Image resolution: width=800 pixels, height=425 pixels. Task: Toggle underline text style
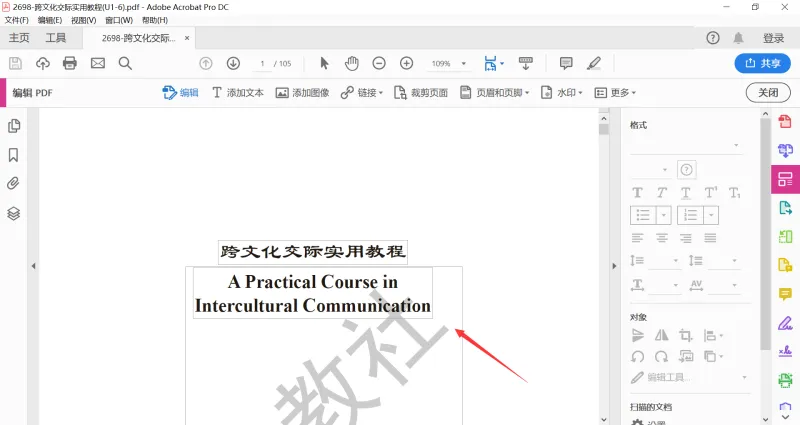tap(686, 193)
